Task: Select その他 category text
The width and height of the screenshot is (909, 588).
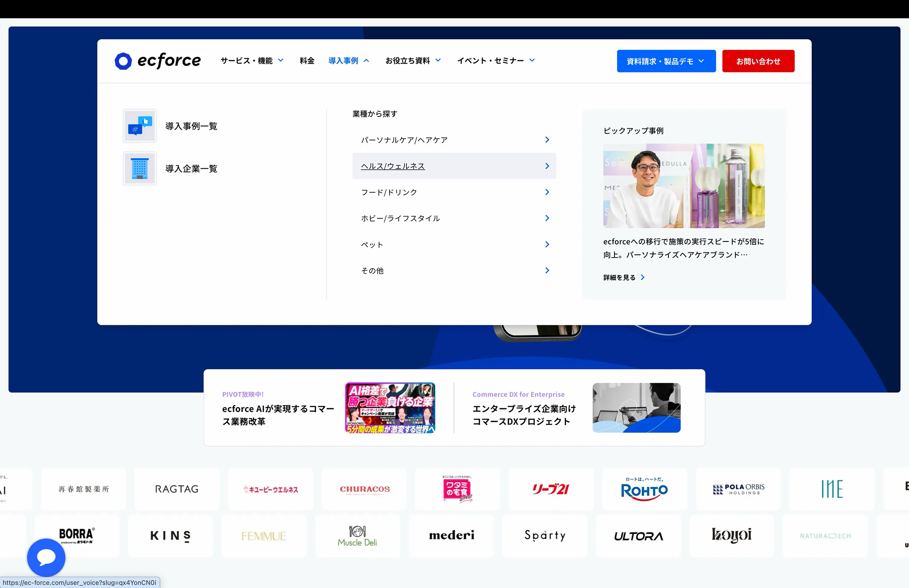Action: [x=372, y=271]
